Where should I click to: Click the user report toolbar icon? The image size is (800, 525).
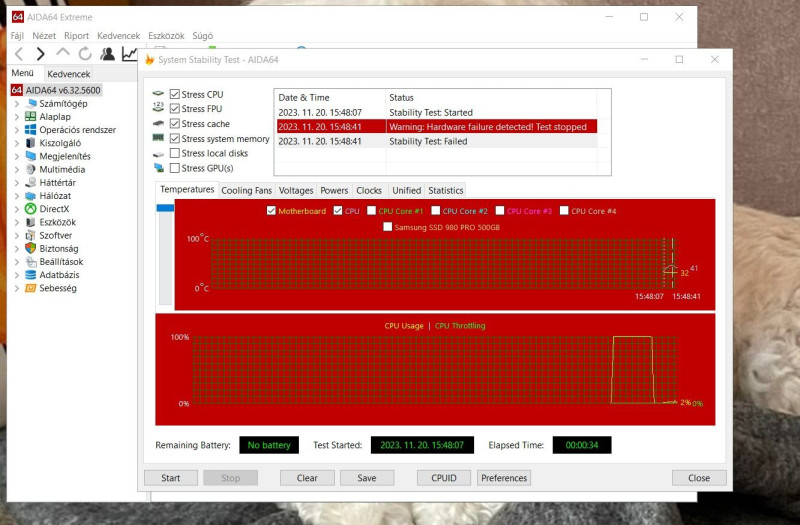107,54
